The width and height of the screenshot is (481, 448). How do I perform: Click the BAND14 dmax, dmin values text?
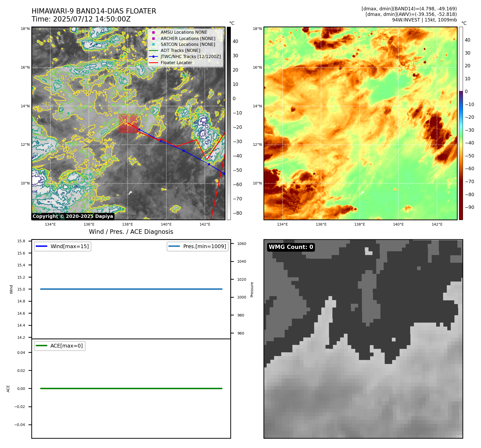click(x=409, y=9)
